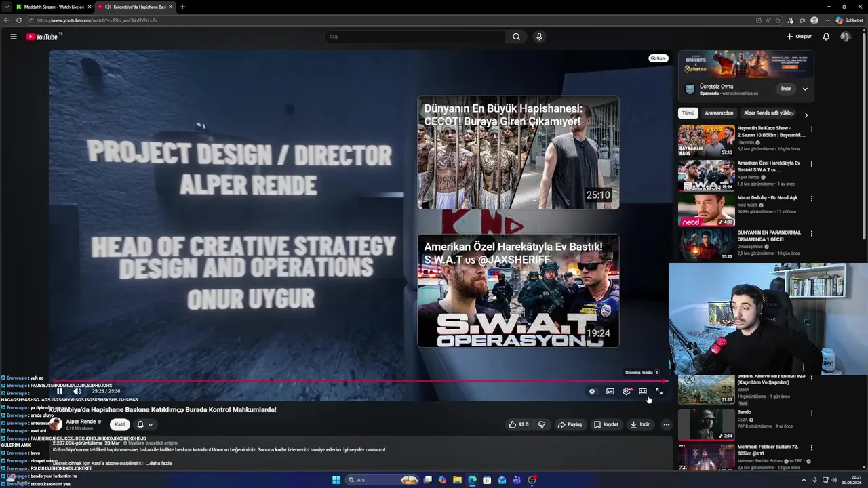Viewport: 868px width, 488px height.
Task: Open options for Murat Dalkılıç video
Action: pos(811,199)
